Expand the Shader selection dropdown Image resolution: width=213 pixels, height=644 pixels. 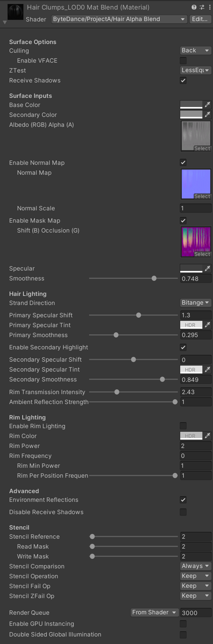(119, 19)
